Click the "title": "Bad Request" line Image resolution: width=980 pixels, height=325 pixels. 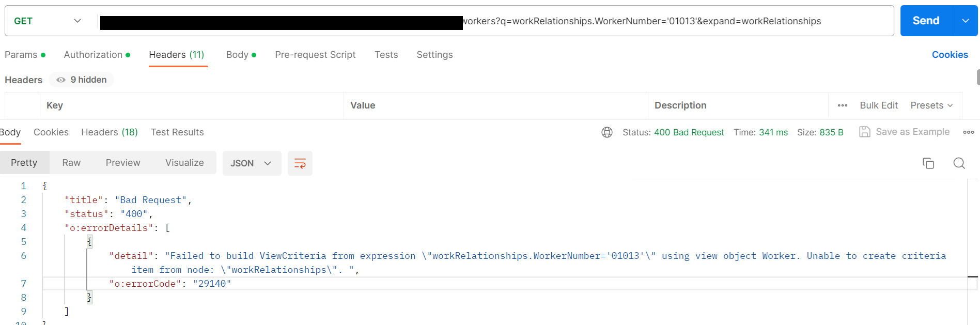coord(128,200)
